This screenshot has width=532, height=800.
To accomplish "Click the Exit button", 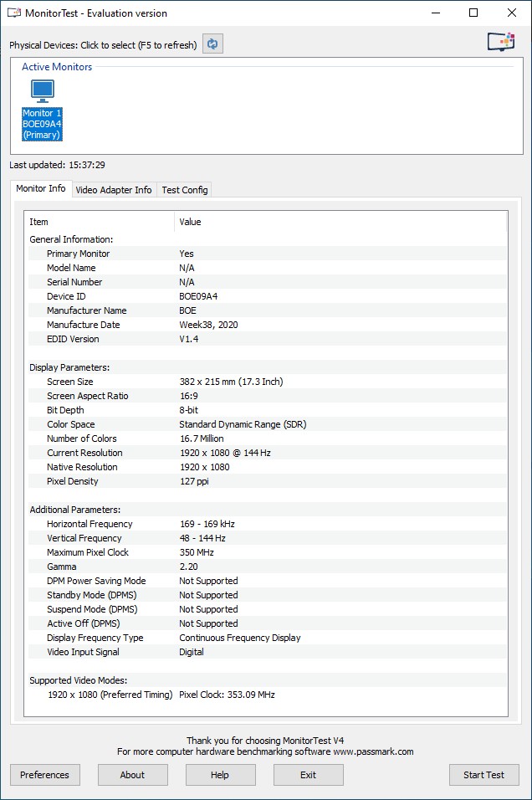I will pyautogui.click(x=308, y=775).
